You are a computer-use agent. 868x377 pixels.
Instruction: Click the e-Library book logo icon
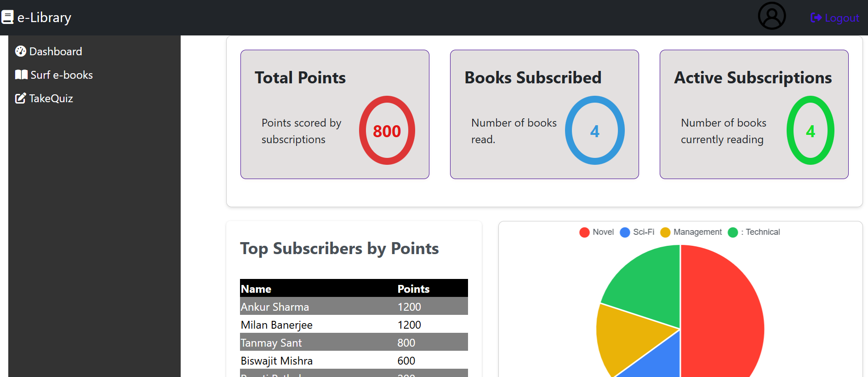click(7, 17)
